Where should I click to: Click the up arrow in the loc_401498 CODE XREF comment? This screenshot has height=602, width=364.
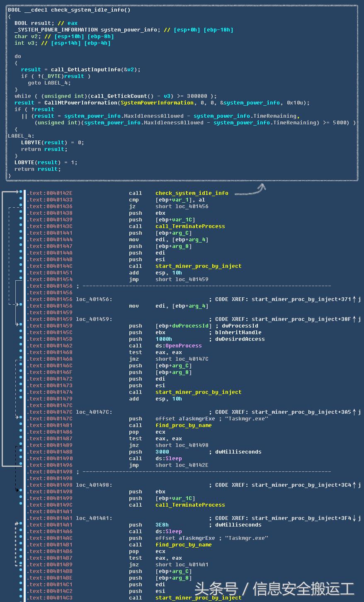pyautogui.click(x=354, y=485)
